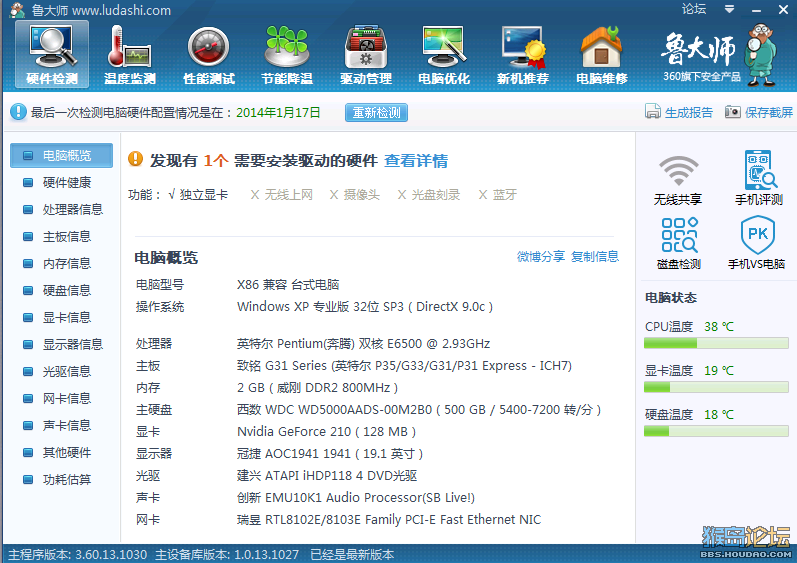
Task: Click the Nvidia GeForce 210 graphics card text
Action: (326, 432)
